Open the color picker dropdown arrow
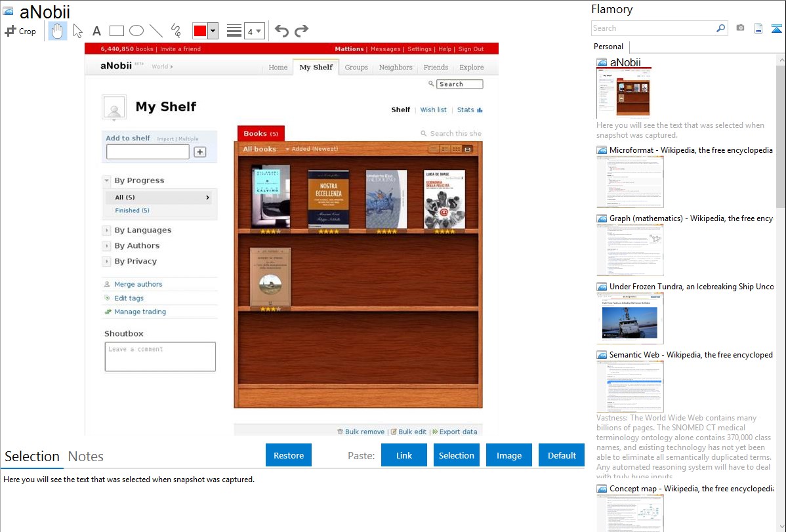The height and width of the screenshot is (532, 786). (213, 31)
